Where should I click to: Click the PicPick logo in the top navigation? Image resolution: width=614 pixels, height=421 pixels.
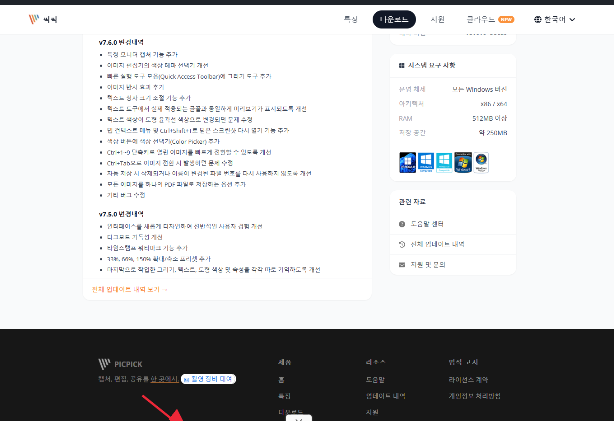(43, 19)
